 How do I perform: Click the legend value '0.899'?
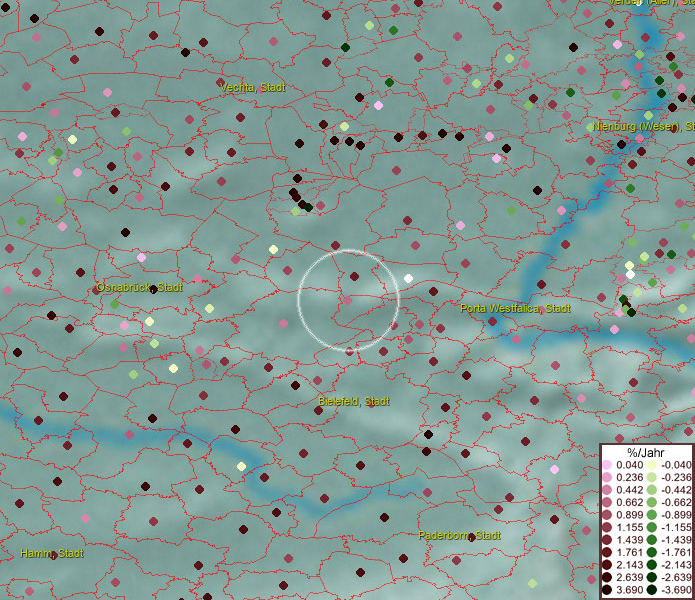[x=629, y=515]
